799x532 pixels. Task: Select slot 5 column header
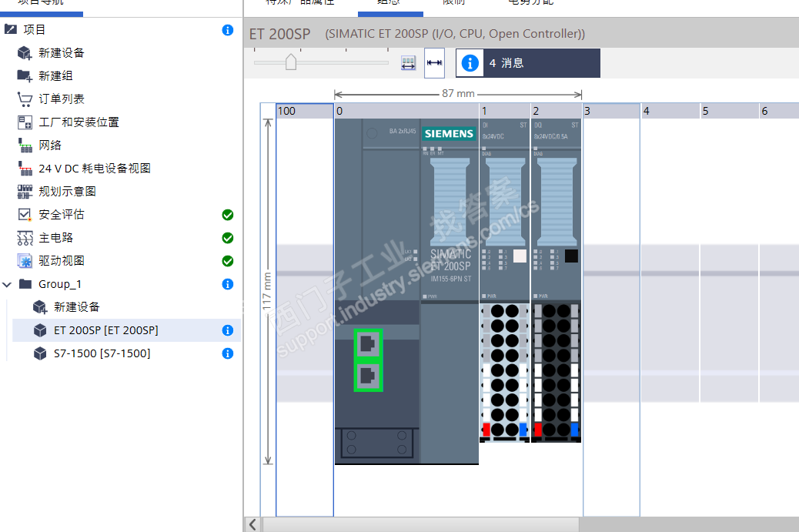point(729,111)
